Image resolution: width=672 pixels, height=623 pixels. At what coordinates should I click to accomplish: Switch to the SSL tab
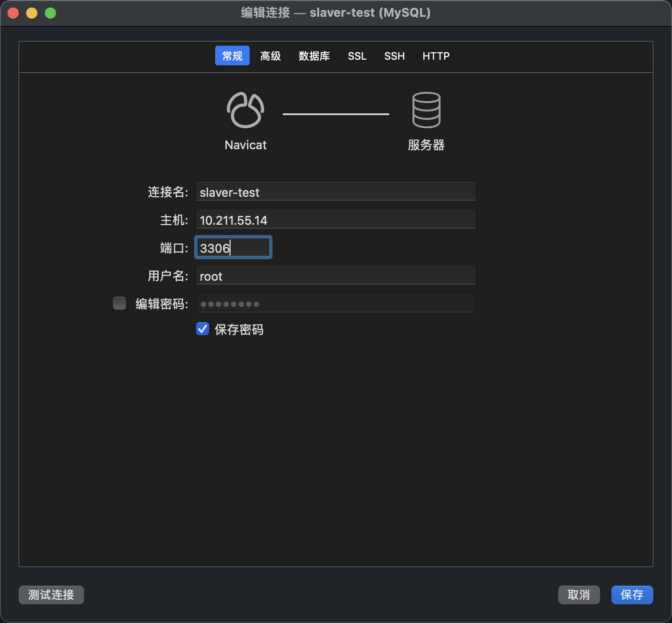[x=357, y=56]
